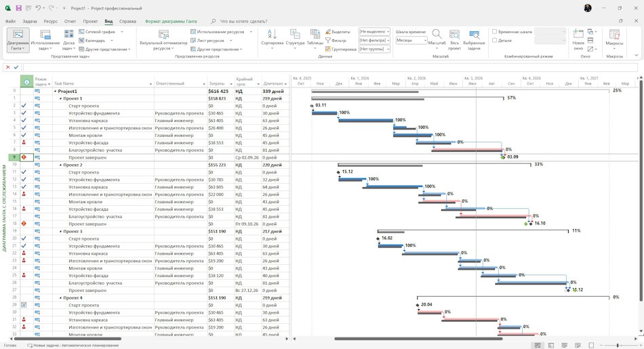This screenshot has width=644, height=349.
Task: Open the Файл menu tab
Action: (10, 22)
